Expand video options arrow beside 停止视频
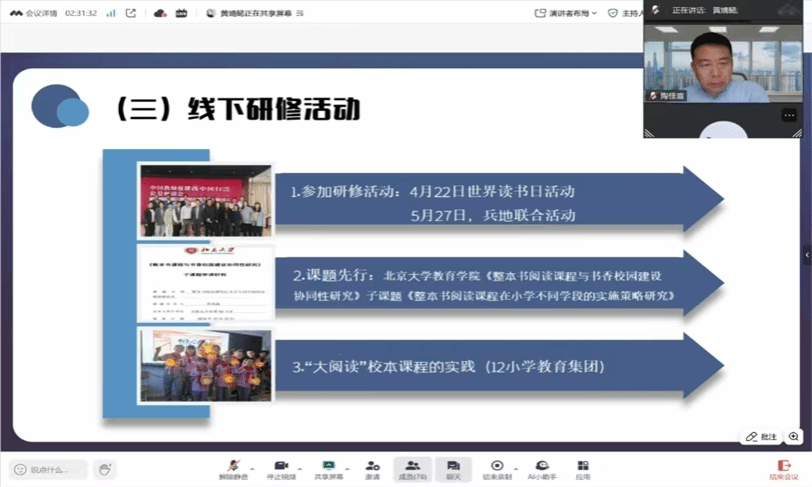The width and height of the screenshot is (812, 487). pyautogui.click(x=299, y=467)
